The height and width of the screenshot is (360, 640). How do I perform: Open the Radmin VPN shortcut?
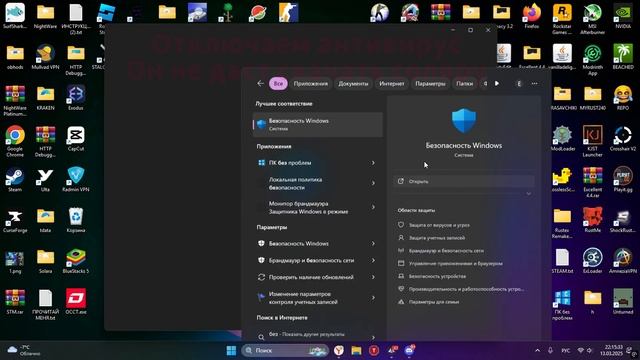pyautogui.click(x=76, y=180)
